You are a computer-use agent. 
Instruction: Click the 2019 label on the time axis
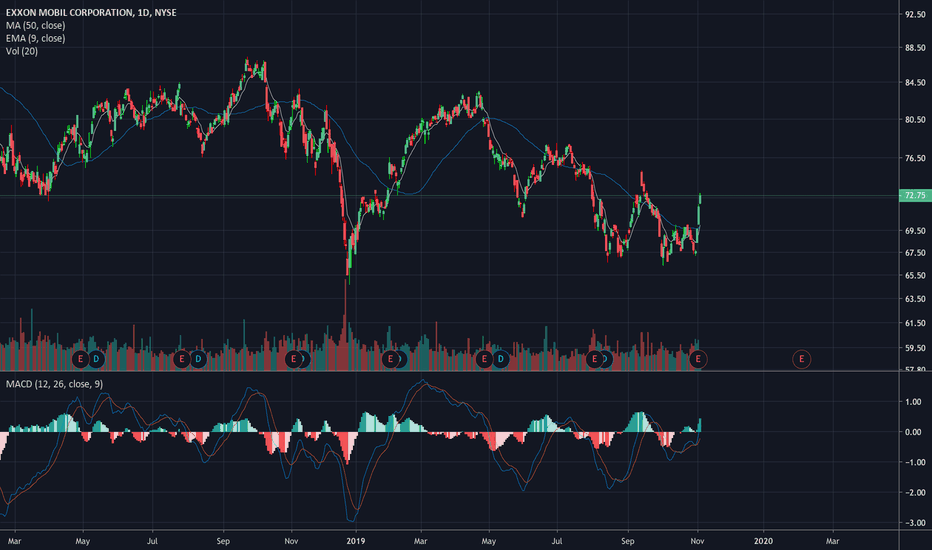[x=355, y=541]
